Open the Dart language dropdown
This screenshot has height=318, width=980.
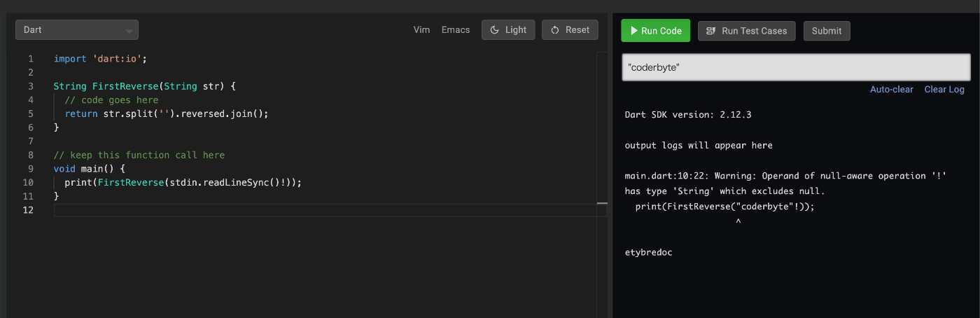coord(77,30)
